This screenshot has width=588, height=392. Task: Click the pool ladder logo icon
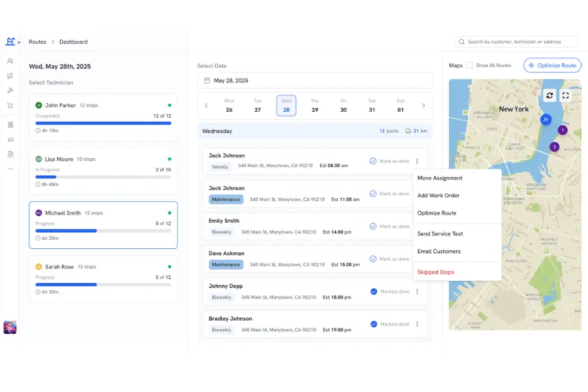[10, 42]
